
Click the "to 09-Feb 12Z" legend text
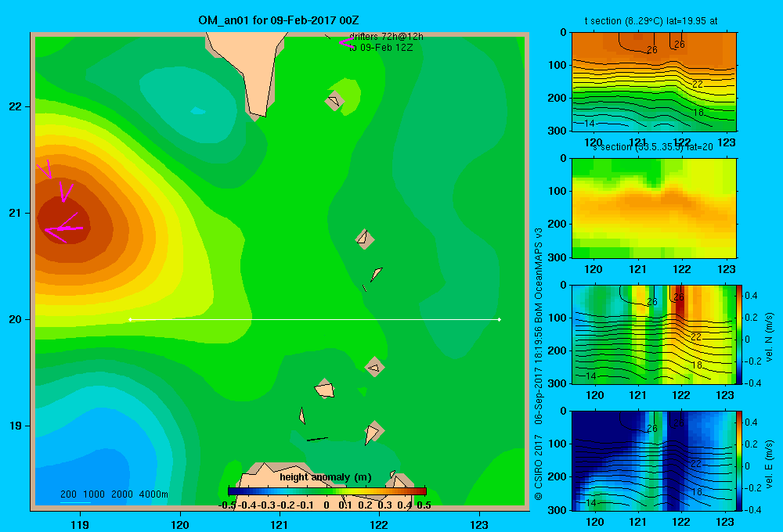[x=381, y=48]
